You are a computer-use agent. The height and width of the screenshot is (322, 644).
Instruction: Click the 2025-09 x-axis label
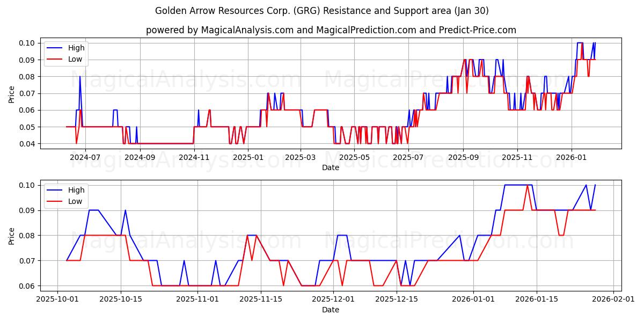click(463, 158)
